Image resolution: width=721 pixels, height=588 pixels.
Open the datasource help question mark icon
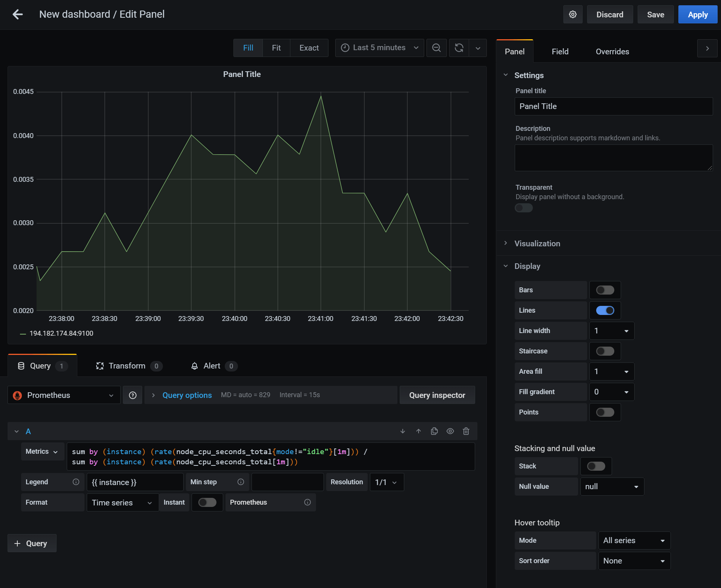point(132,395)
